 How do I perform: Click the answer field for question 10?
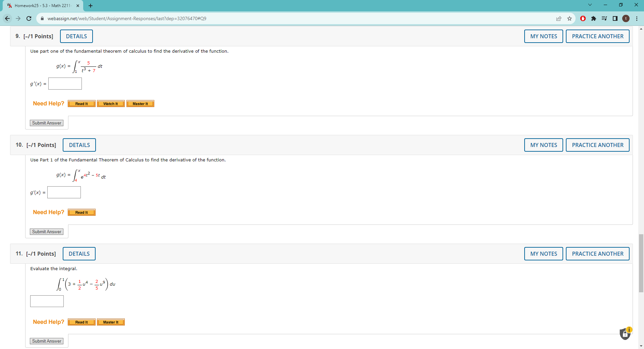coord(64,192)
